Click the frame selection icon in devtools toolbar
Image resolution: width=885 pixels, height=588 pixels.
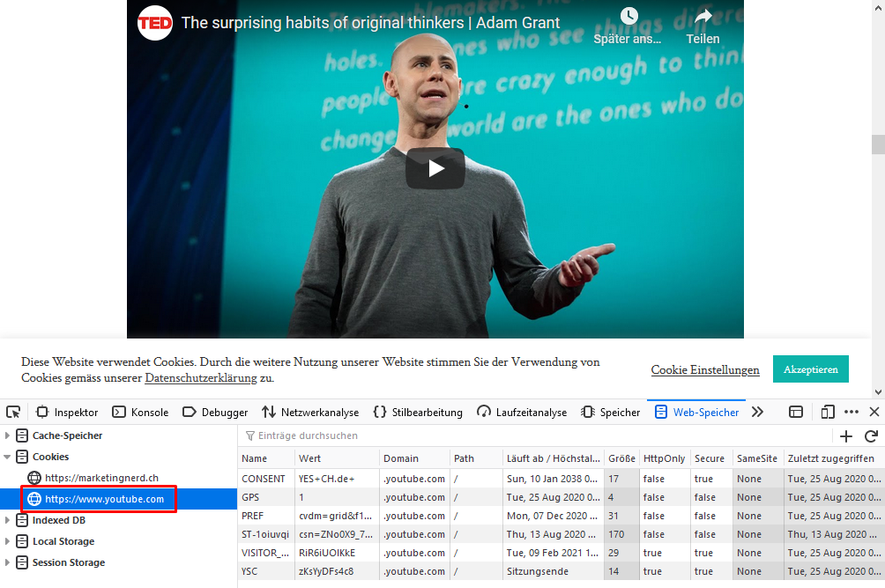click(796, 412)
